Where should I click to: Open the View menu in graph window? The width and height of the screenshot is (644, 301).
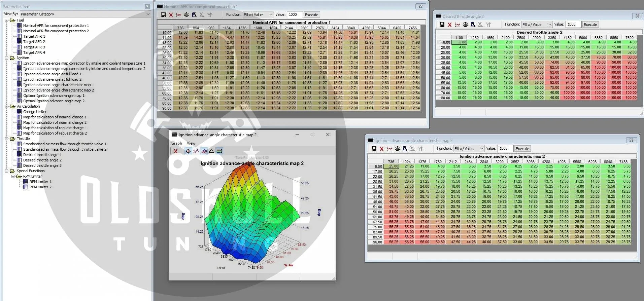[191, 143]
